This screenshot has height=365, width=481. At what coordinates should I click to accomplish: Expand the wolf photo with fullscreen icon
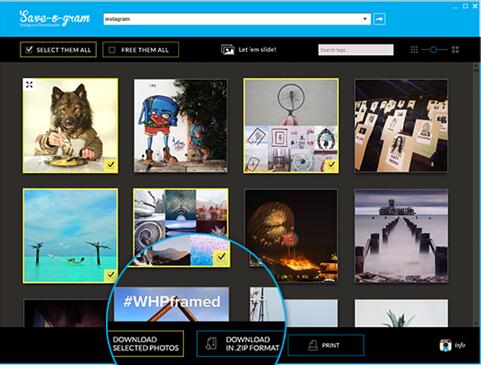tap(29, 85)
